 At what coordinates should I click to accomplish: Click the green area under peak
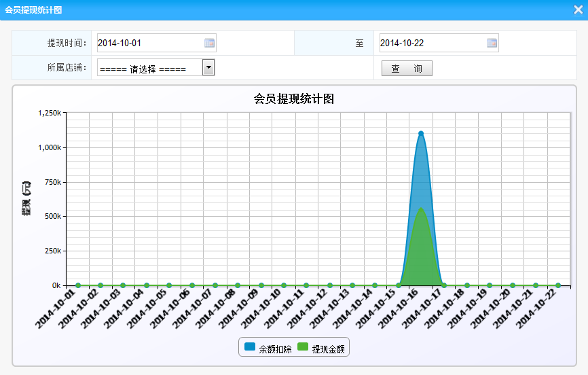[421, 251]
